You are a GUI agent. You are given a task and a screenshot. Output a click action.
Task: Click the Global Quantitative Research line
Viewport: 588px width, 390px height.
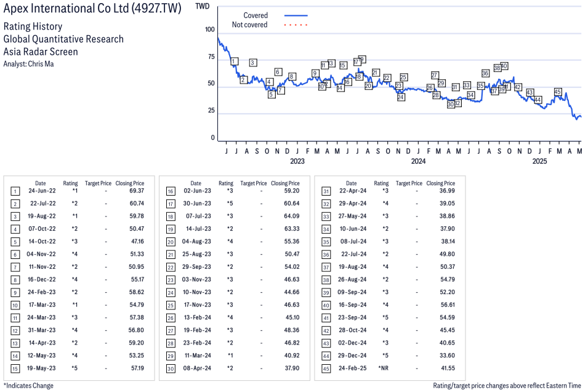pyautogui.click(x=63, y=39)
